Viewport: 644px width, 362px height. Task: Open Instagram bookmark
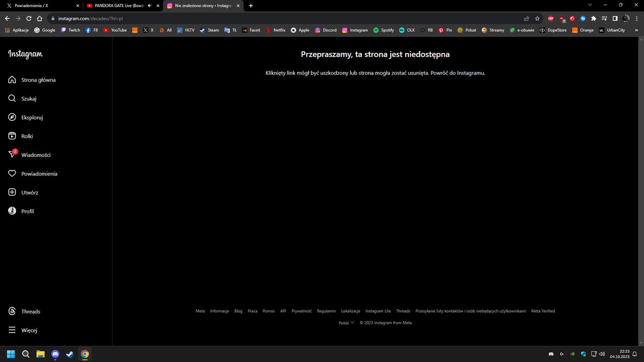pos(355,30)
